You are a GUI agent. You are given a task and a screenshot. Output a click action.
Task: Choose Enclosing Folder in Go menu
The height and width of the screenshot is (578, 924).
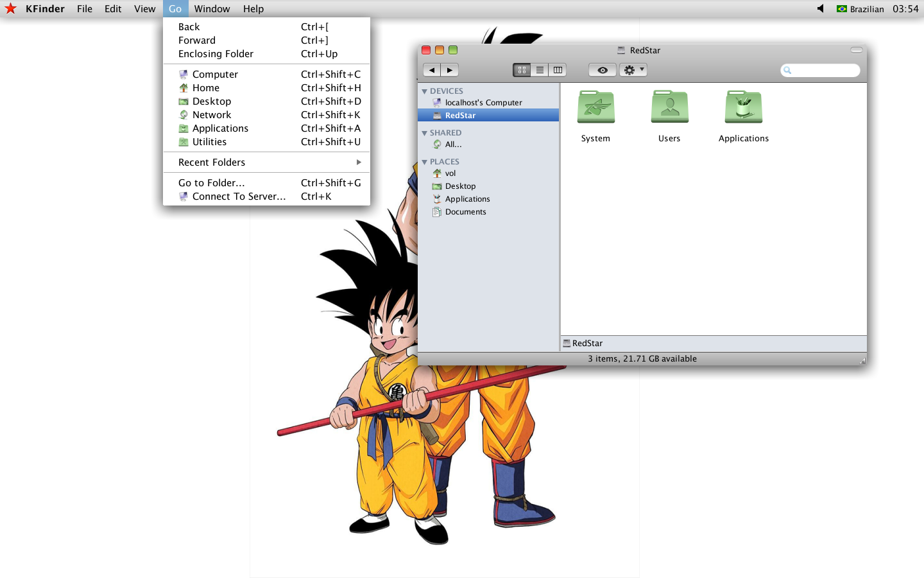pyautogui.click(x=266, y=54)
